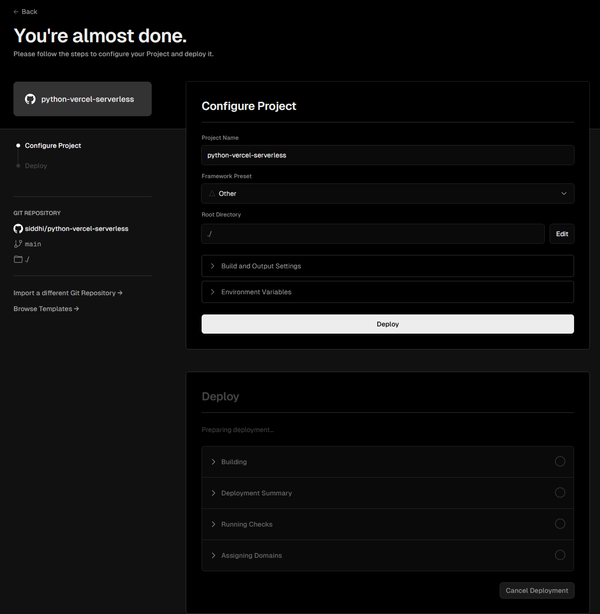Open Import a different Git Repository link

[67, 293]
